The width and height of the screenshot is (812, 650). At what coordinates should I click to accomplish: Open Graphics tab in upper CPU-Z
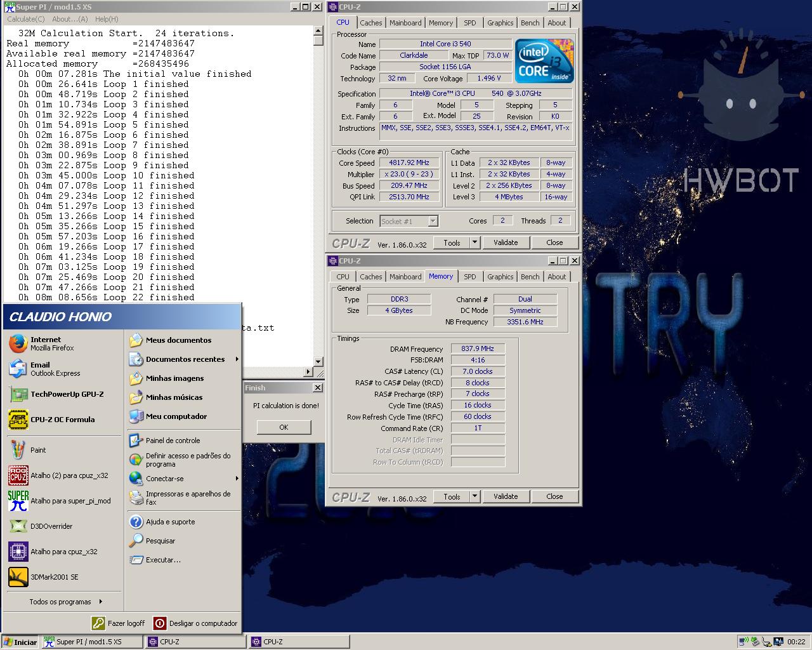(500, 23)
